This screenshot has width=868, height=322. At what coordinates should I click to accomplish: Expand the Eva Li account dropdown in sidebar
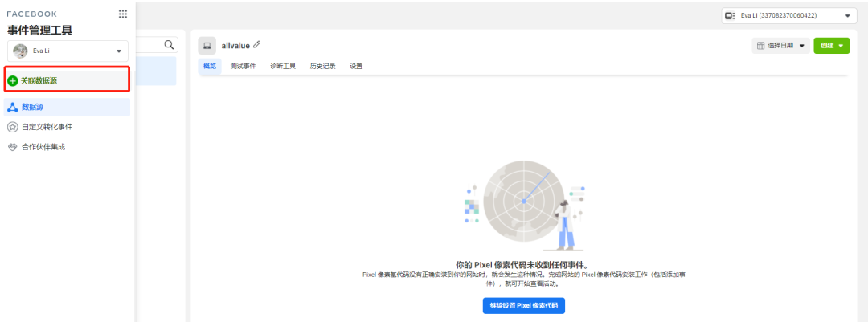68,51
